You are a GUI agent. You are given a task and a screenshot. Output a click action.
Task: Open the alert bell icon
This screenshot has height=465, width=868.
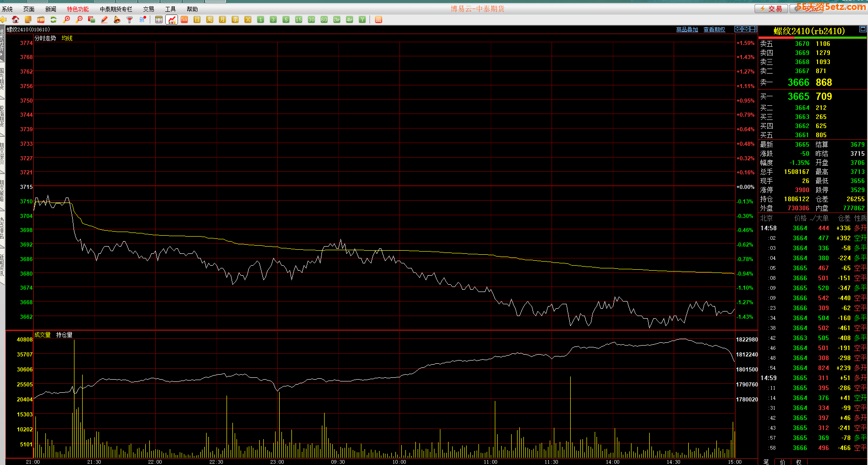[117, 20]
